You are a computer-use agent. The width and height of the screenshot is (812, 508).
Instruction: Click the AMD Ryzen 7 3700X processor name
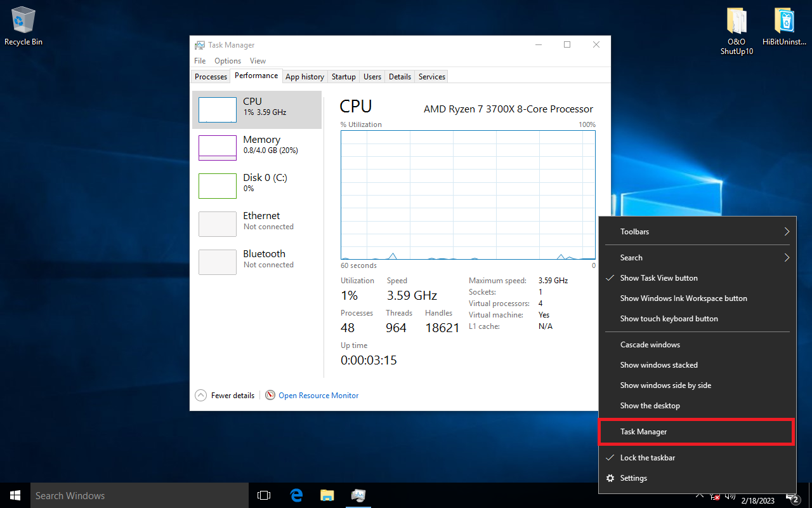point(508,109)
